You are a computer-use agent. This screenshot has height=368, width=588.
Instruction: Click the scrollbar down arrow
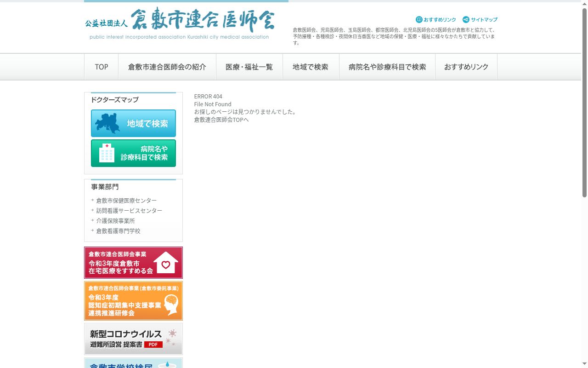[x=584, y=364]
